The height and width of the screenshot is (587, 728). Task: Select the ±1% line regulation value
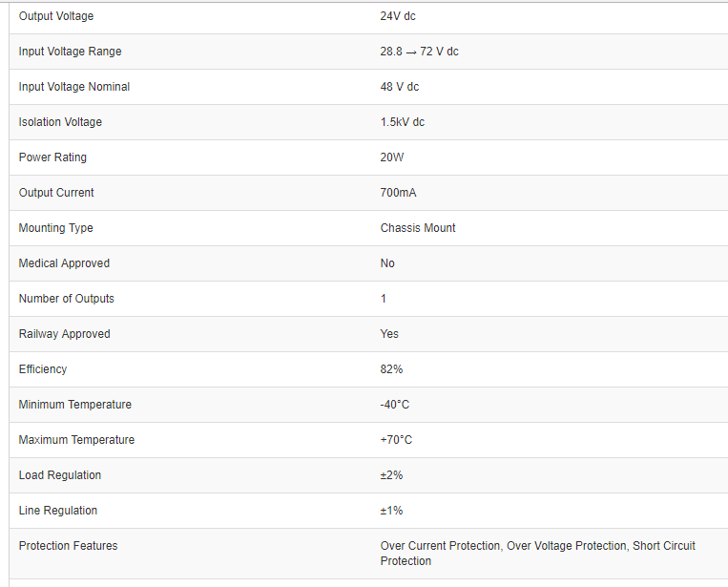tap(391, 511)
